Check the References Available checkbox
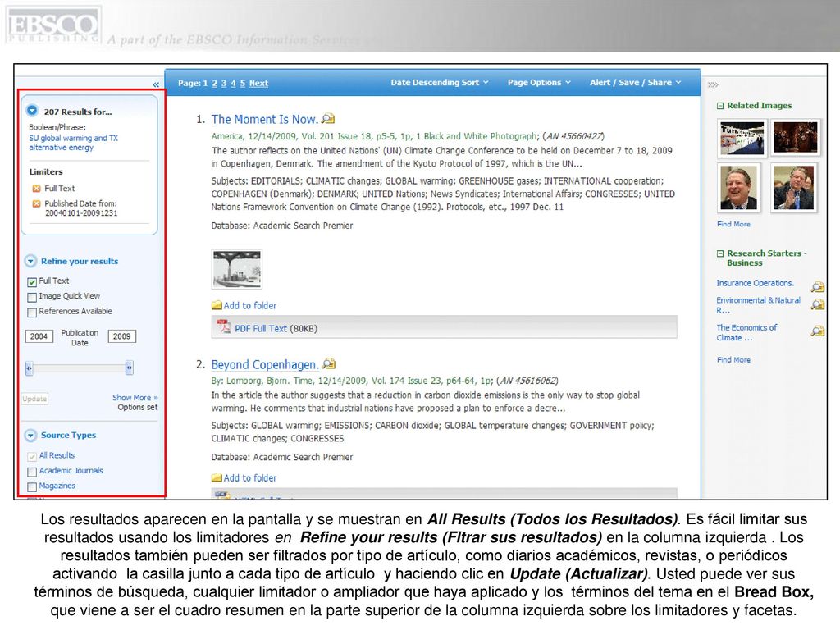 click(32, 313)
